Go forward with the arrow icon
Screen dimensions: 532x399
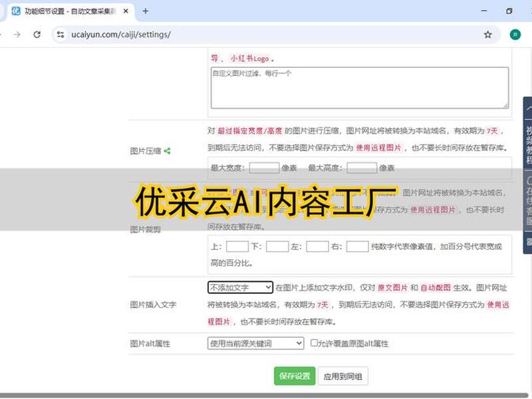[x=17, y=35]
